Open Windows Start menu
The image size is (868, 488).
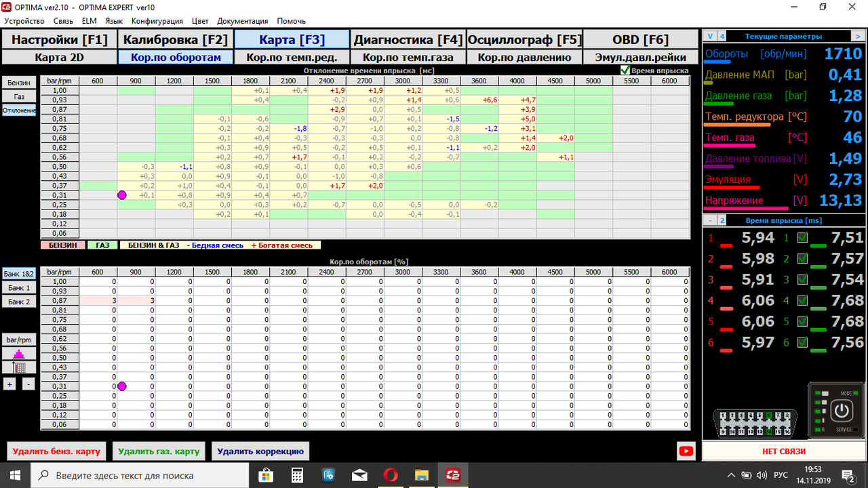tap(15, 474)
